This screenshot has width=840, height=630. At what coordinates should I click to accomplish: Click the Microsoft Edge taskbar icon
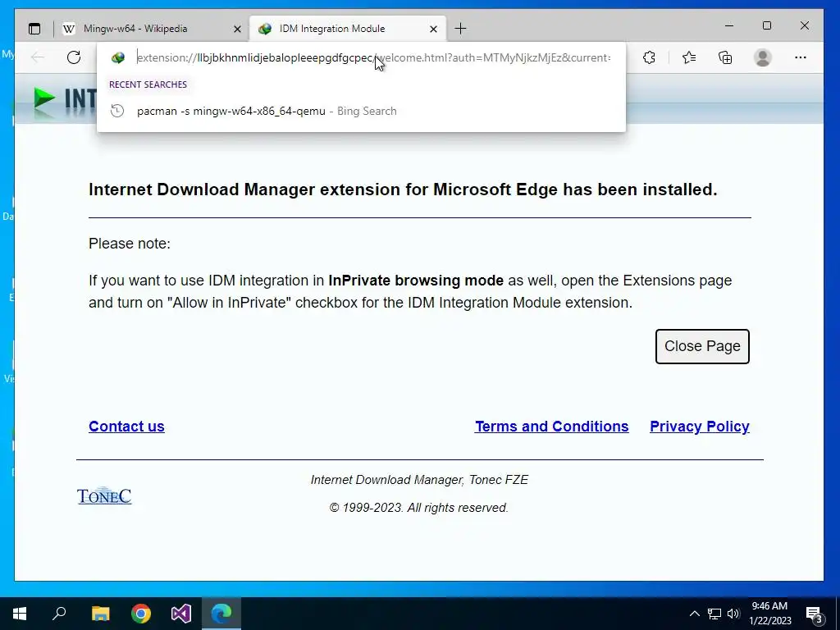coord(221,614)
